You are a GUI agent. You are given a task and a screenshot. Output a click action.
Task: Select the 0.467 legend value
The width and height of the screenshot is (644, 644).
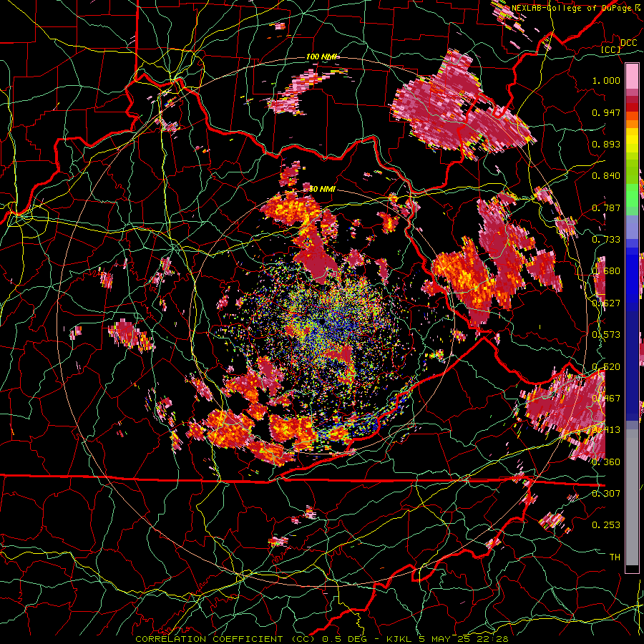tap(606, 399)
